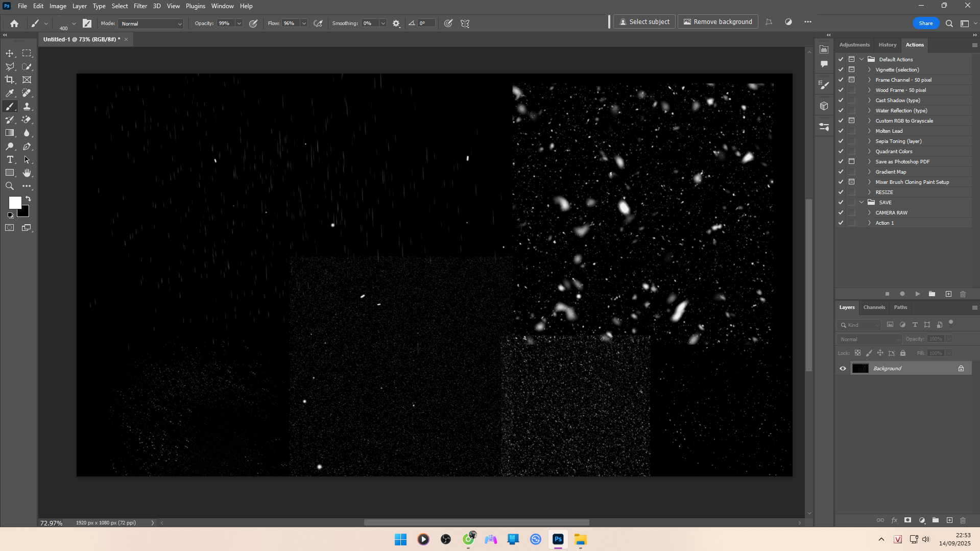Switch to the Channels tab

874,307
